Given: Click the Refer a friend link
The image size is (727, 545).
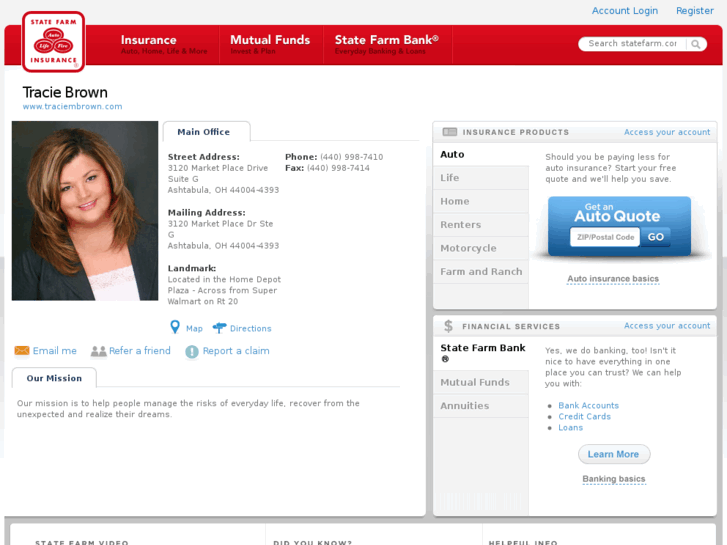Looking at the screenshot, I should [x=140, y=351].
